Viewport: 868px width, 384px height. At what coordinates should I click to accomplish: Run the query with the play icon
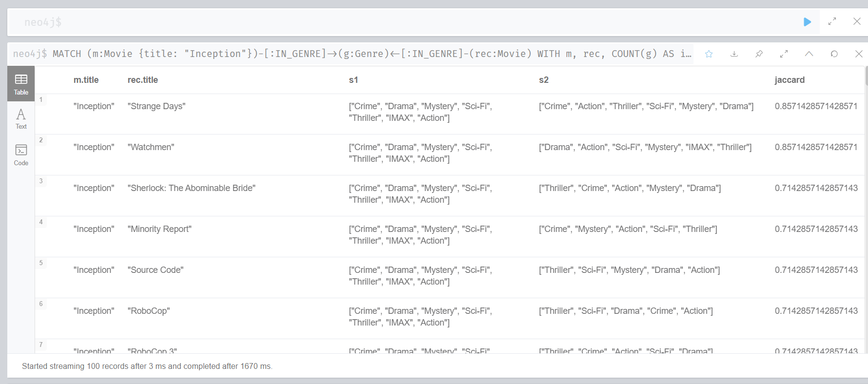807,22
